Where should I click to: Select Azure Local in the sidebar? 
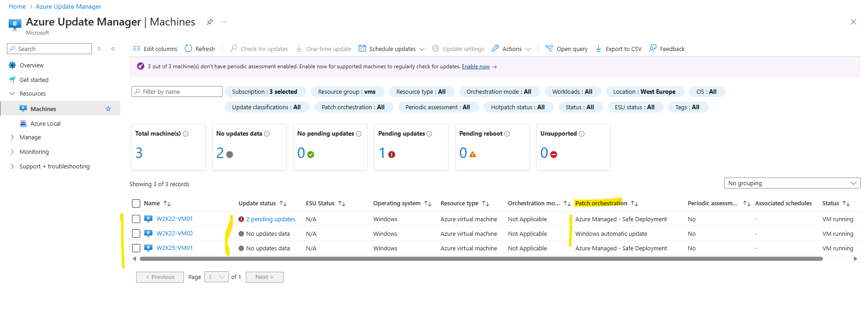click(x=45, y=123)
